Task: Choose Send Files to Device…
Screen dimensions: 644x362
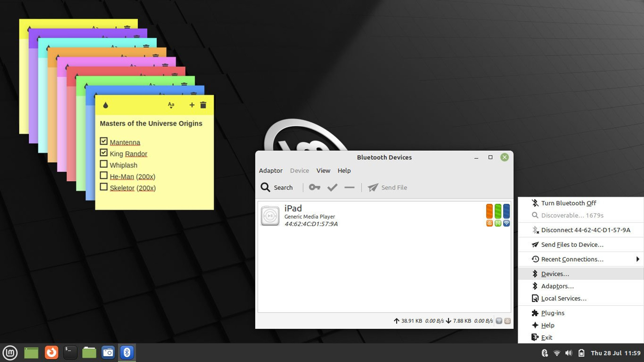Action: (581, 245)
